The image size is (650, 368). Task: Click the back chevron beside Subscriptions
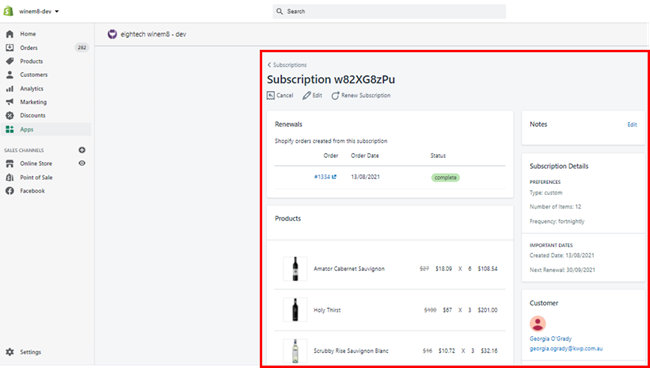tap(269, 65)
